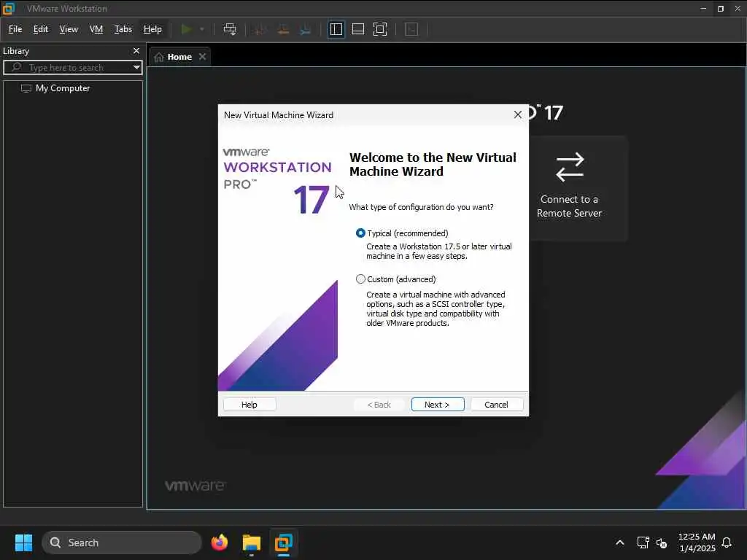Screen dimensions: 747x560
Task: Click the Next button in wizard
Action: 438,404
